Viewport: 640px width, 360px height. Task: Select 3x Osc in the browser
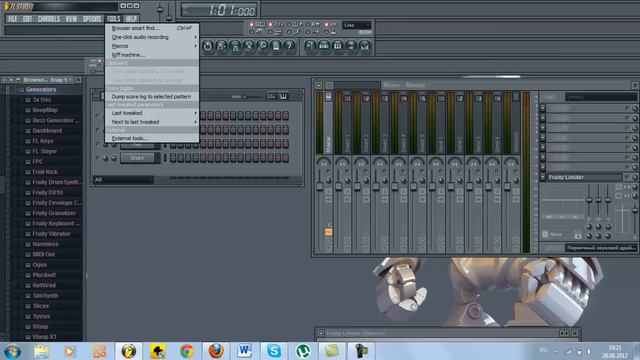point(42,100)
